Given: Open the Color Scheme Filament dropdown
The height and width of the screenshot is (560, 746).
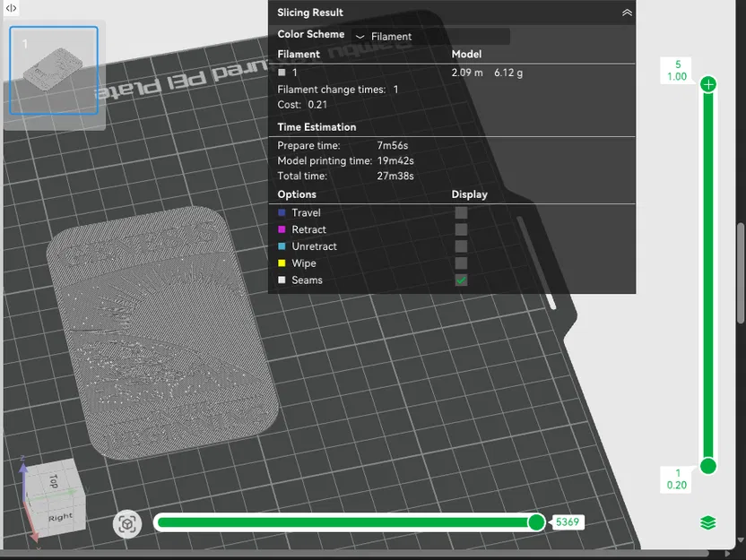Looking at the screenshot, I should click(430, 37).
